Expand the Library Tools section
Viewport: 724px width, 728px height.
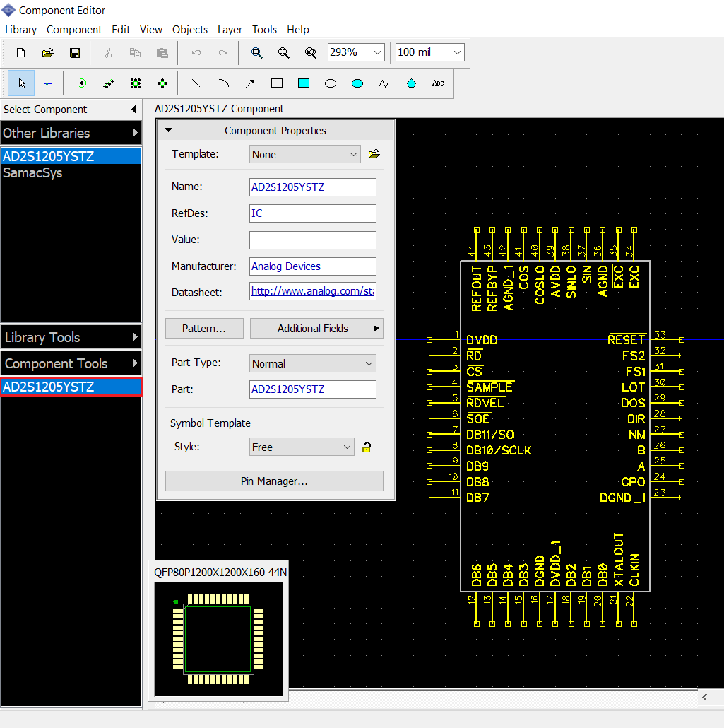click(x=71, y=337)
